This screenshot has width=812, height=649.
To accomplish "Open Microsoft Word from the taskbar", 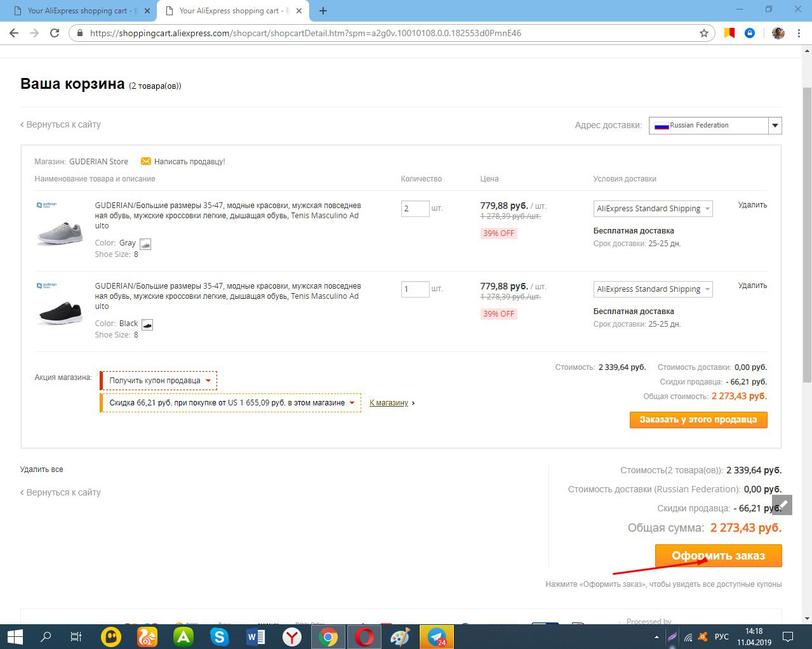I will (256, 636).
